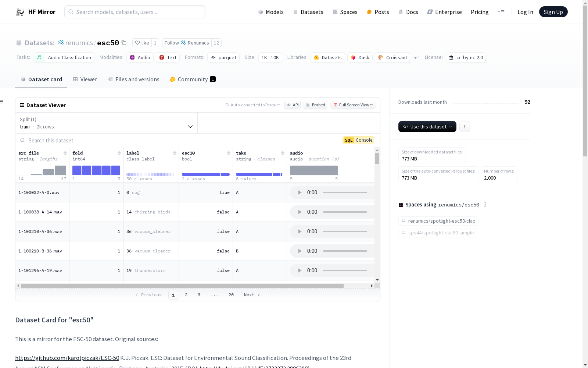Open Docs in top navigation
588x368 pixels.
[408, 12]
